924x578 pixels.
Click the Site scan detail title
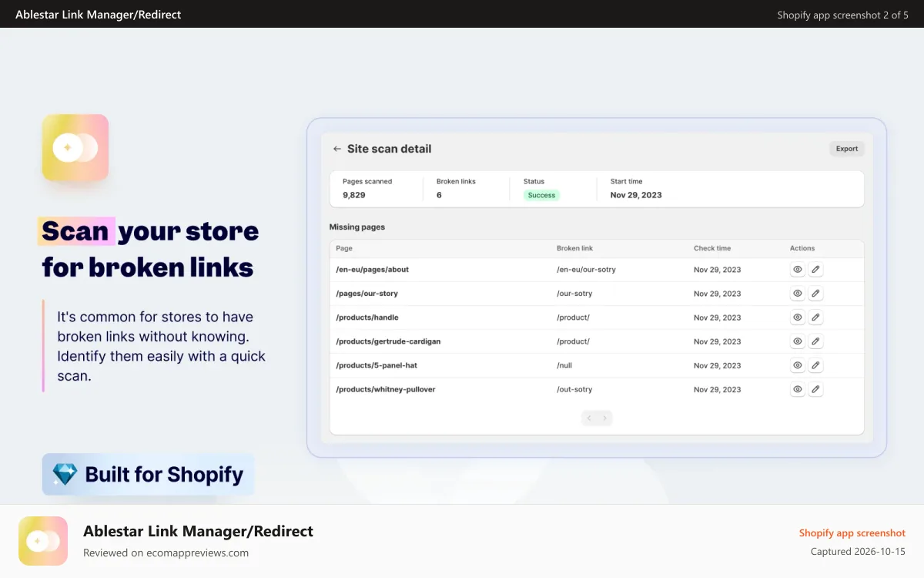(x=390, y=149)
